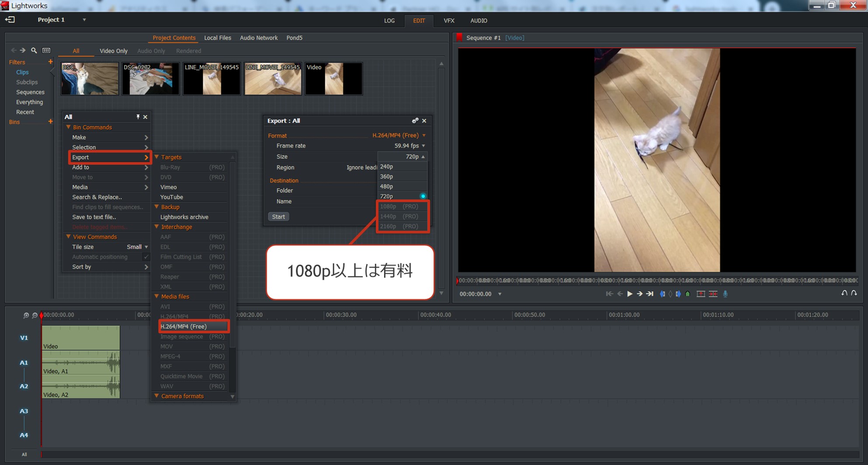868x465 pixels.
Task: Toggle tile/list view icon in bin browser
Action: 46,50
